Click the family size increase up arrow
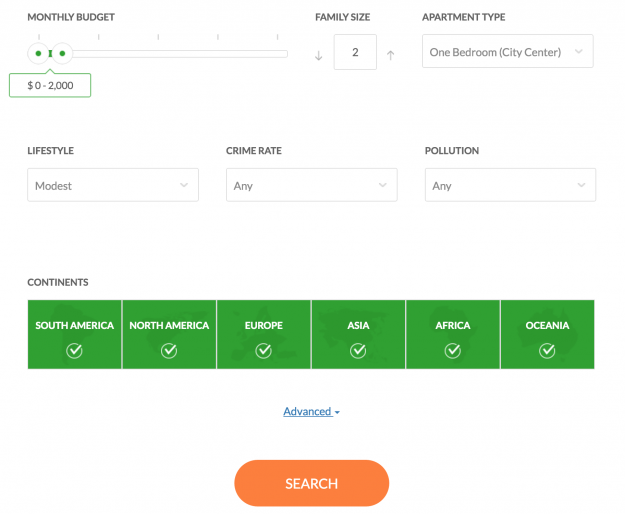 (x=390, y=56)
